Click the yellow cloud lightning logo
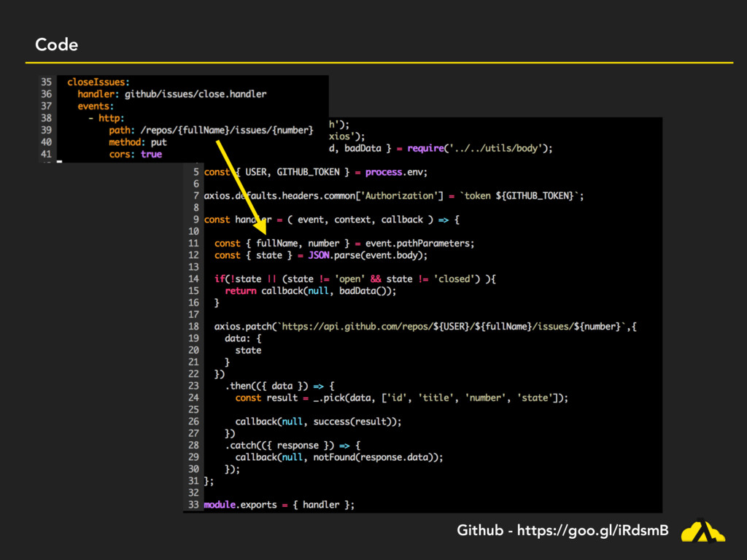747x560 pixels. coord(703,532)
